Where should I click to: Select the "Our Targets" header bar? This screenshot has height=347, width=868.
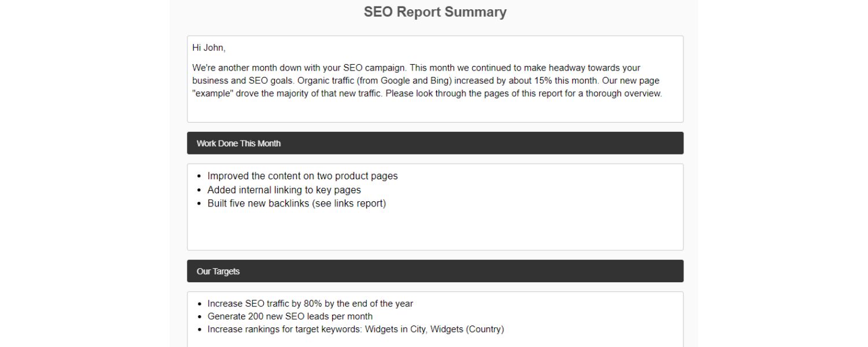tap(435, 271)
